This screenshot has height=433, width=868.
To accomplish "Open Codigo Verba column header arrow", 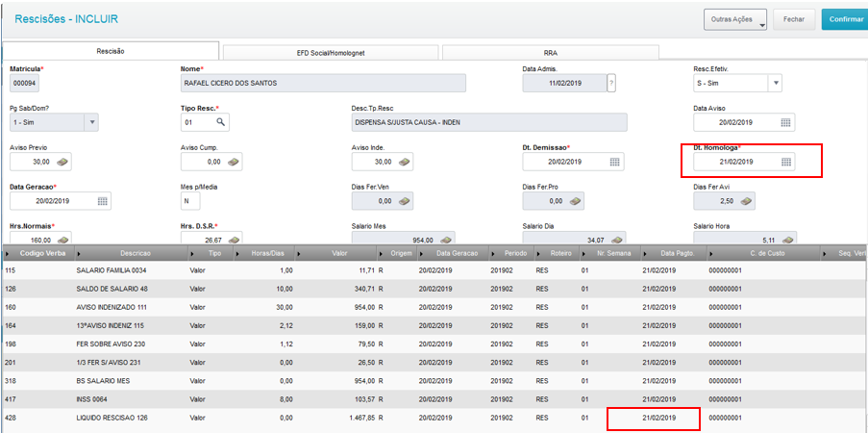I will [x=7, y=253].
